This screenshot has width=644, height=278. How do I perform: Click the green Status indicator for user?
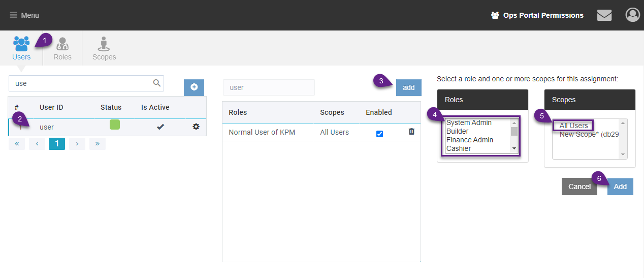[x=115, y=125]
